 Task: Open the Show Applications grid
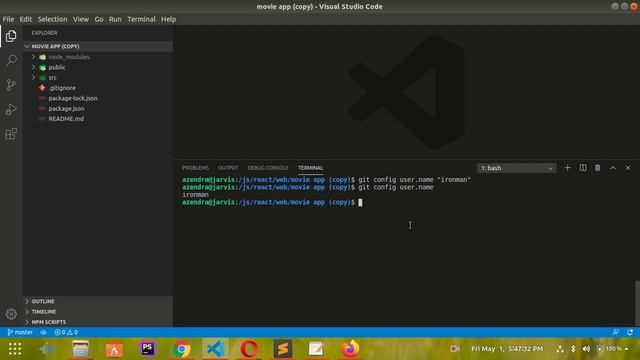(x=15, y=349)
